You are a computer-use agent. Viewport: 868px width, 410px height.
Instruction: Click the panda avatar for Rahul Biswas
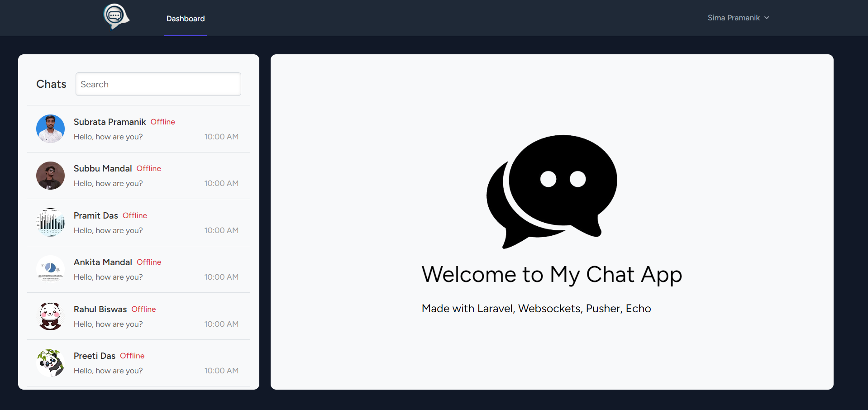(x=50, y=316)
